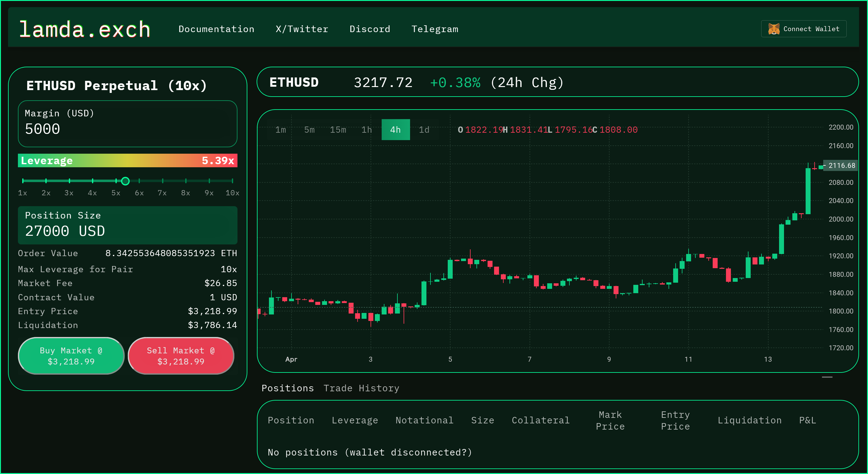
Task: Click the 8x mark on leverage slider
Action: (186, 181)
